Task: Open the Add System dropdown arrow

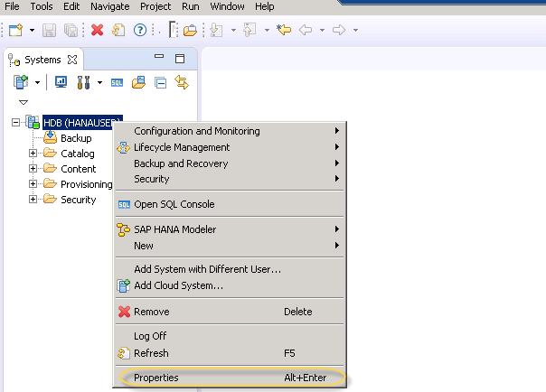Action: point(37,82)
